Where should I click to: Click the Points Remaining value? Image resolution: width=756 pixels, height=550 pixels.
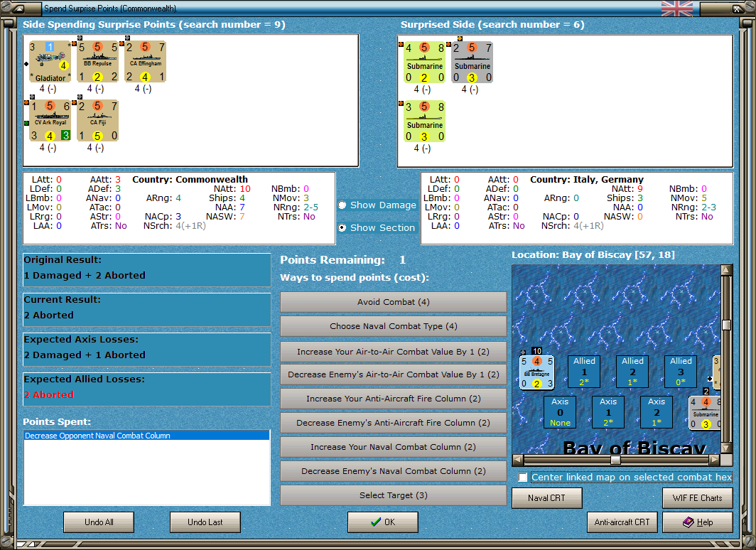click(x=403, y=260)
